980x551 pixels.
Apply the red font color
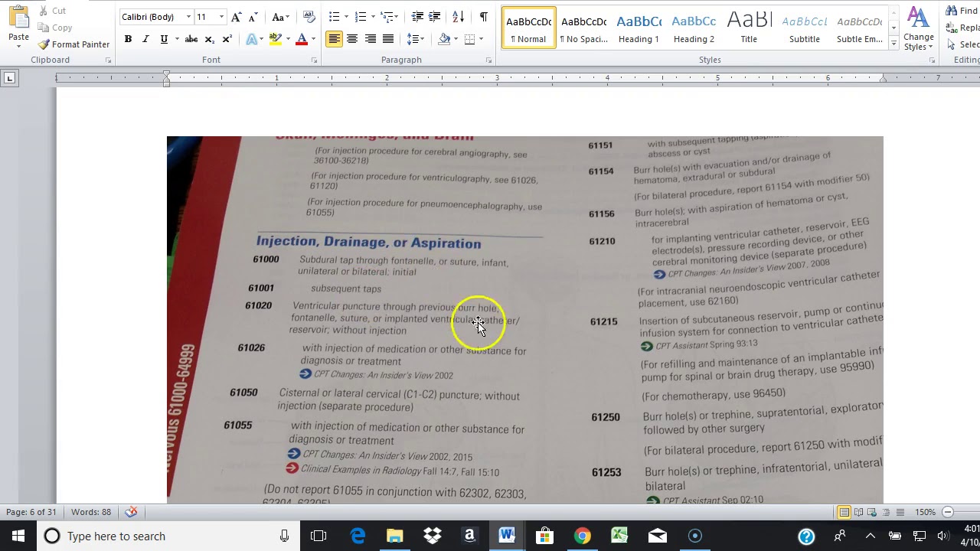click(302, 39)
